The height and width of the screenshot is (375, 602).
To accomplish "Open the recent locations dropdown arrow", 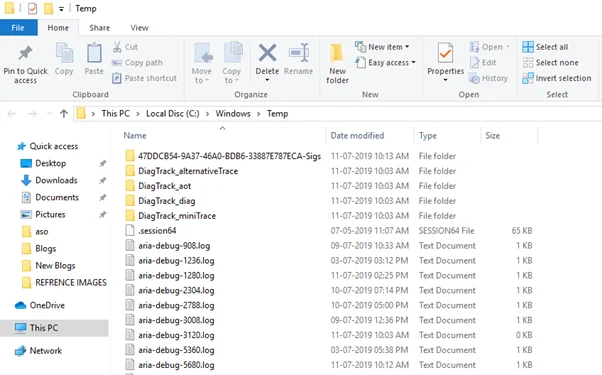I will 49,114.
